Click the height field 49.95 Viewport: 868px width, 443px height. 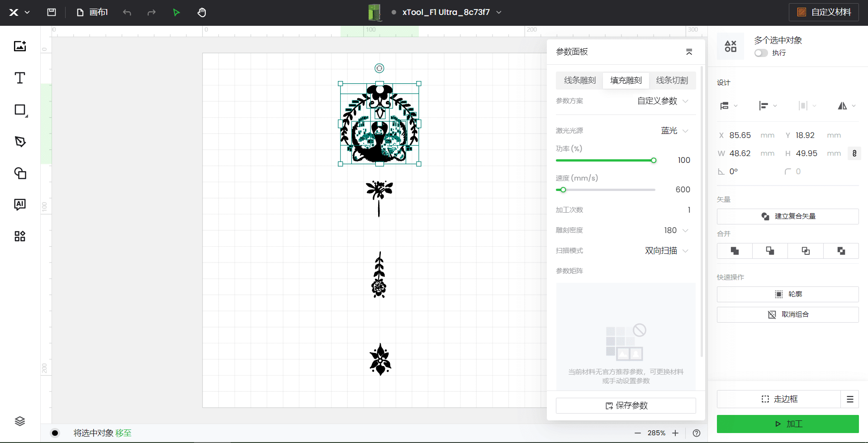coord(806,153)
